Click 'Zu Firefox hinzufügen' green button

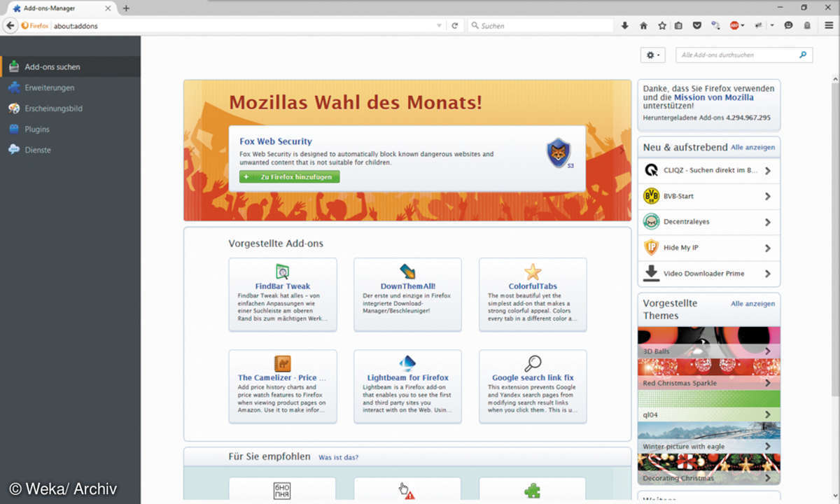click(290, 177)
